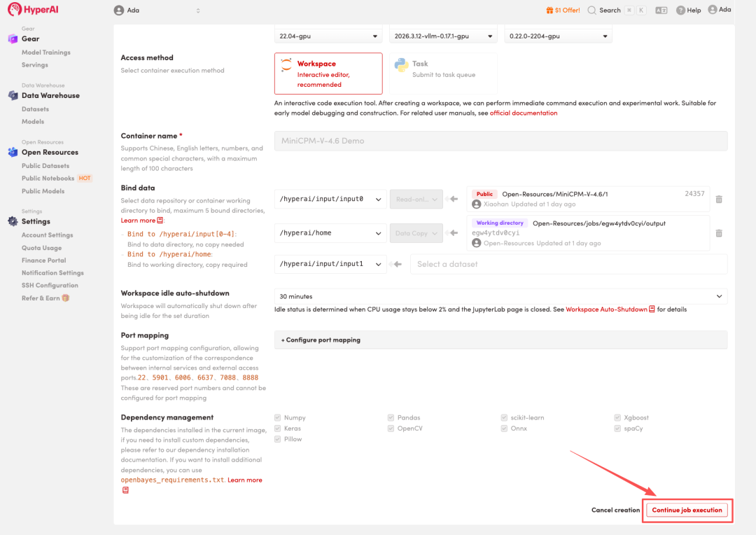756x535 pixels.
Task: Click the Help question mark icon
Action: tap(681, 10)
